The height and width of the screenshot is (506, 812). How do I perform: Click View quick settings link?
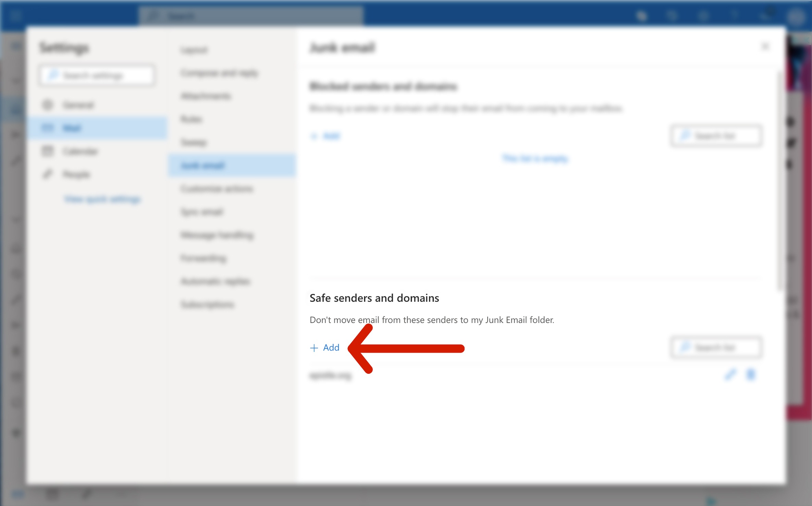pos(102,199)
